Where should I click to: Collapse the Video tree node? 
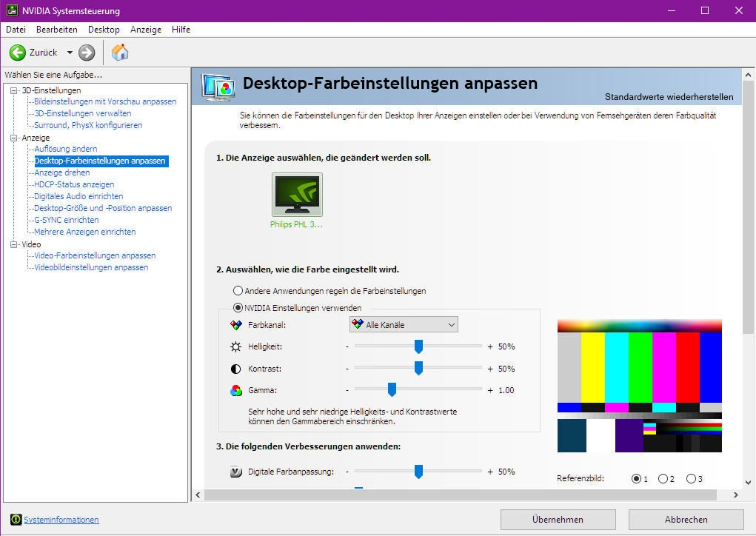click(14, 244)
